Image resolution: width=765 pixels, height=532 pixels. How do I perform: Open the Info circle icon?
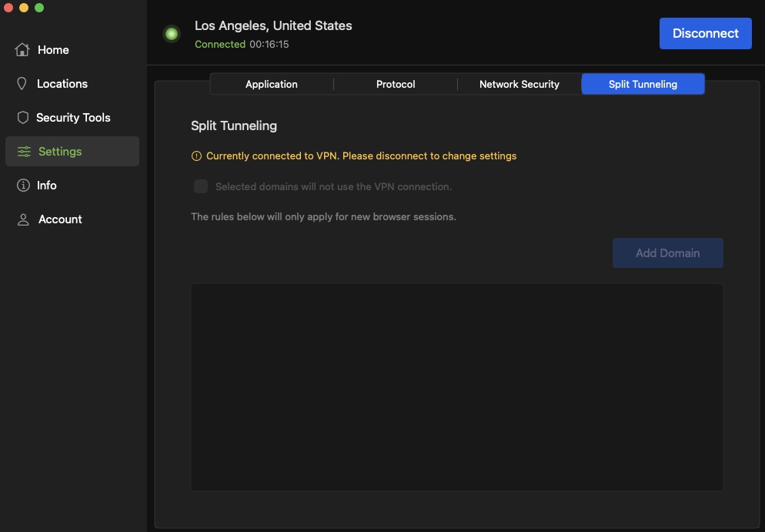tap(23, 186)
